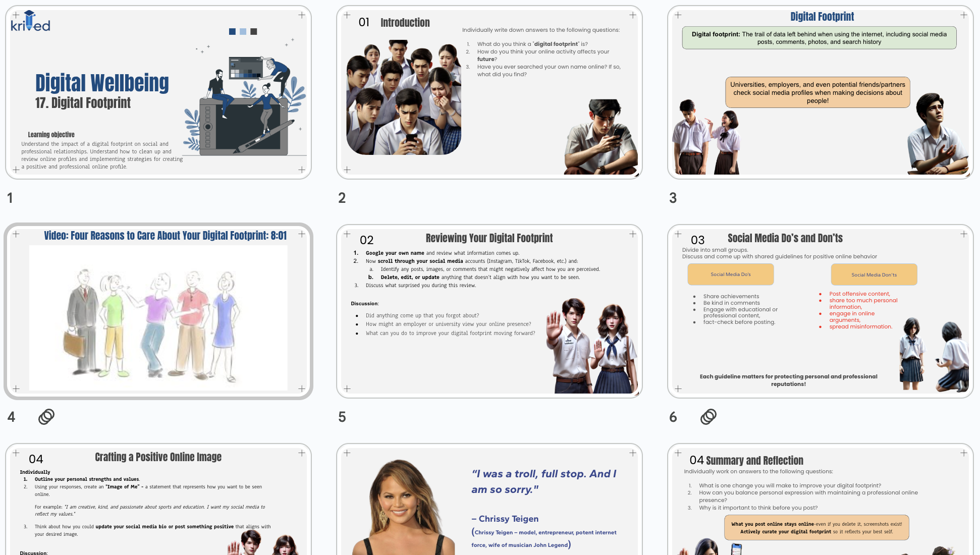Viewport: 980px width, 555px height.
Task: Click the plus handle on slide 2's top-right corner
Action: pyautogui.click(x=632, y=16)
